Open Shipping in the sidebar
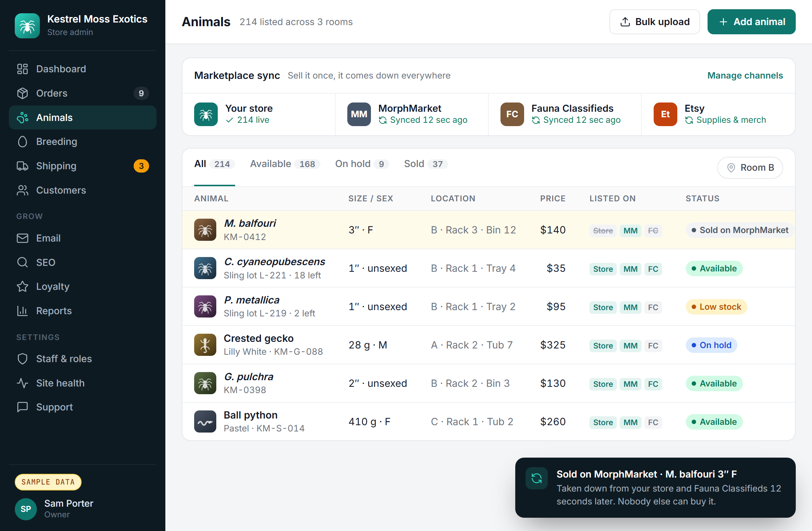Image resolution: width=812 pixels, height=531 pixels. tap(83, 166)
